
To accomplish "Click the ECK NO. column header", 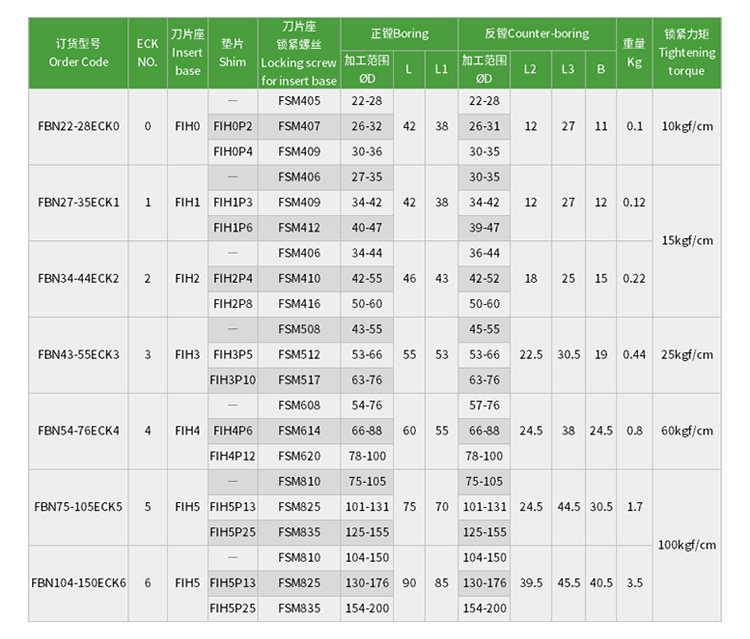I will pyautogui.click(x=148, y=53).
